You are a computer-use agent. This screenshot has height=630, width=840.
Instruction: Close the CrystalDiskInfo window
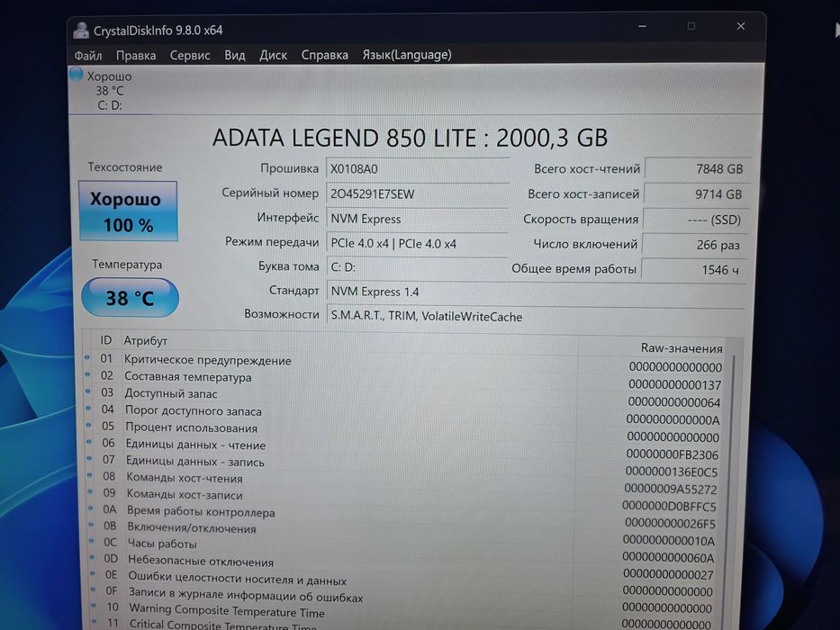pyautogui.click(x=741, y=26)
